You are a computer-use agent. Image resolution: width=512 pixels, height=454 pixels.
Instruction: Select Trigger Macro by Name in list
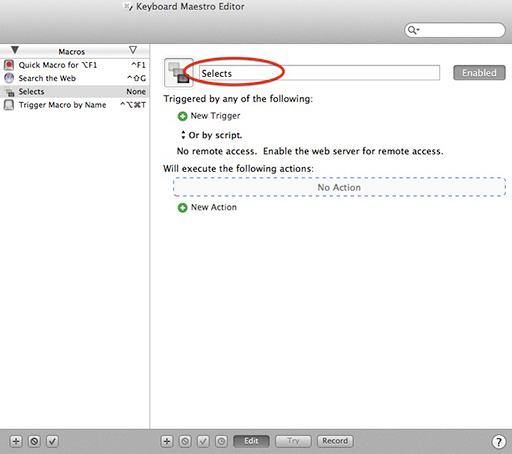pyautogui.click(x=75, y=105)
